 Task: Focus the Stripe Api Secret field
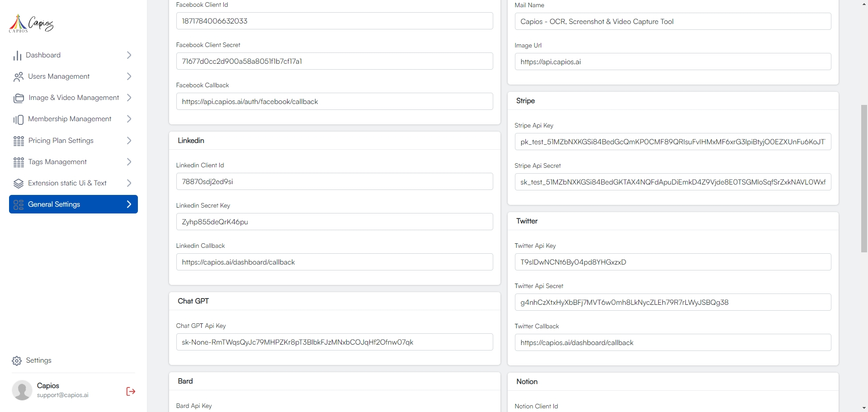click(673, 182)
